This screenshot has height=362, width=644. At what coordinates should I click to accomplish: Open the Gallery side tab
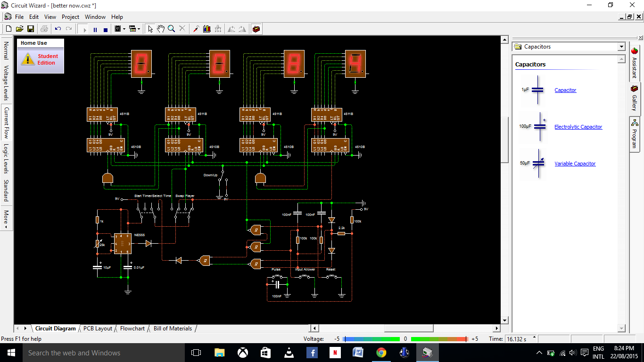(x=634, y=99)
